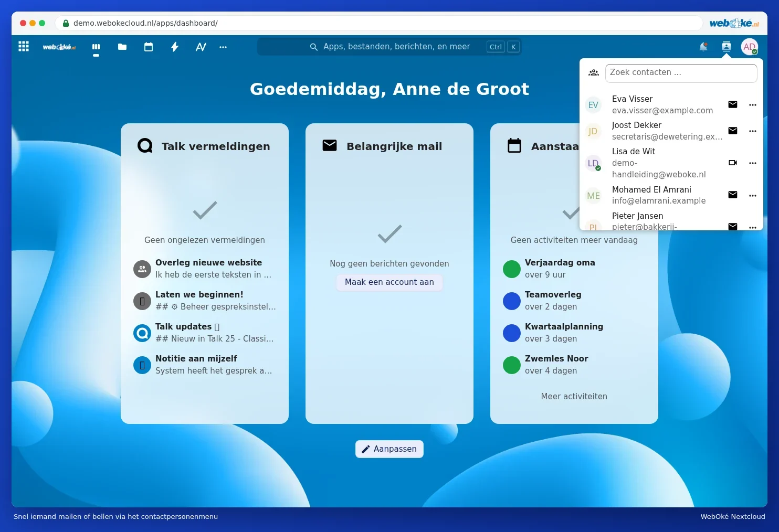Open the Analytics chart icon in top bar
779x532 pixels.
(x=201, y=47)
